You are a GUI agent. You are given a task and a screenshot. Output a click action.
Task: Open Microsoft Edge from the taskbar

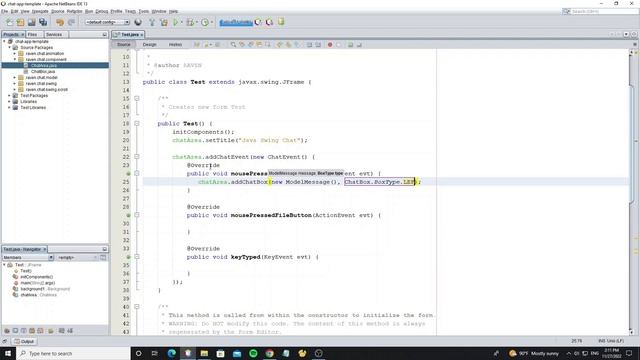pyautogui.click(x=171, y=353)
